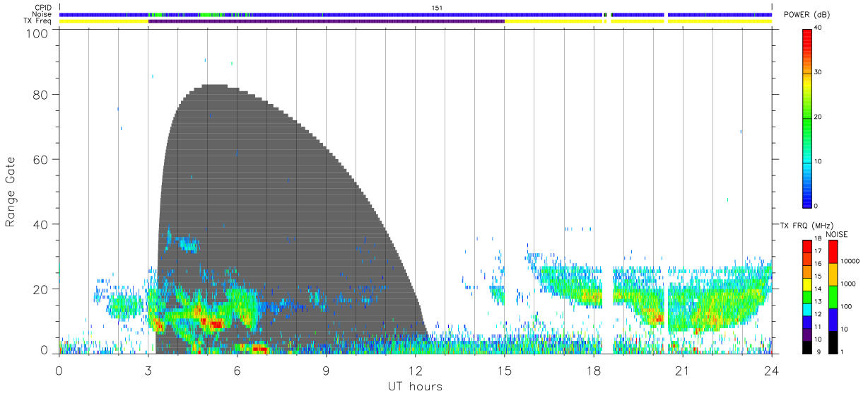Click the 3 tick on UT hours axis
Image resolution: width=868 pixels, height=401 pixels.
point(148,370)
